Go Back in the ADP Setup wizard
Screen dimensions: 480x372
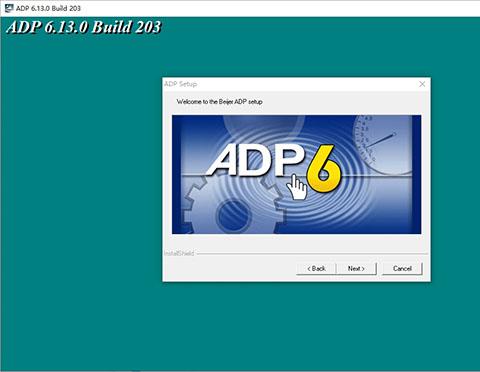[x=316, y=269]
